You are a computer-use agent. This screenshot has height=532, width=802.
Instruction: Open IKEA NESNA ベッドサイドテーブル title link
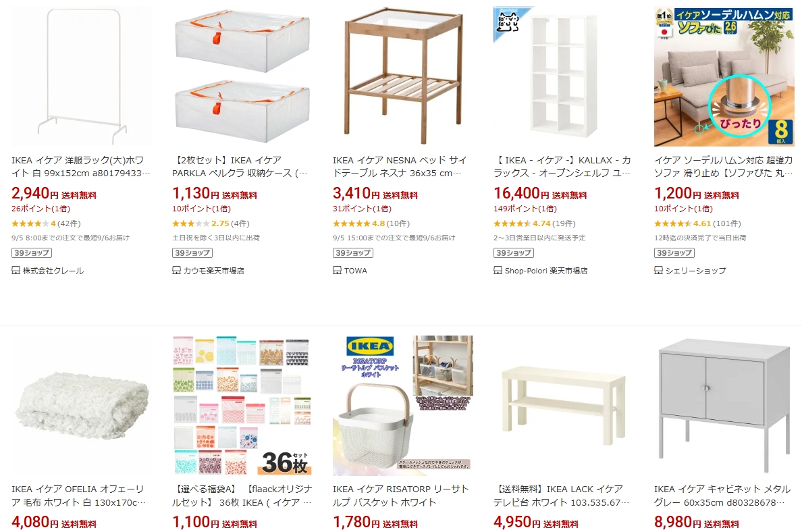pos(400,167)
